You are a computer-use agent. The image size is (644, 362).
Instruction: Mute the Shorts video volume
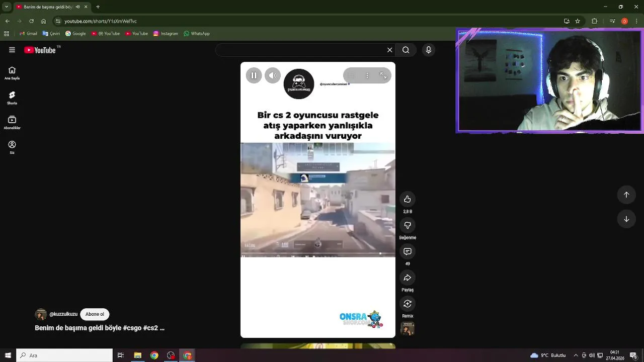point(273,75)
